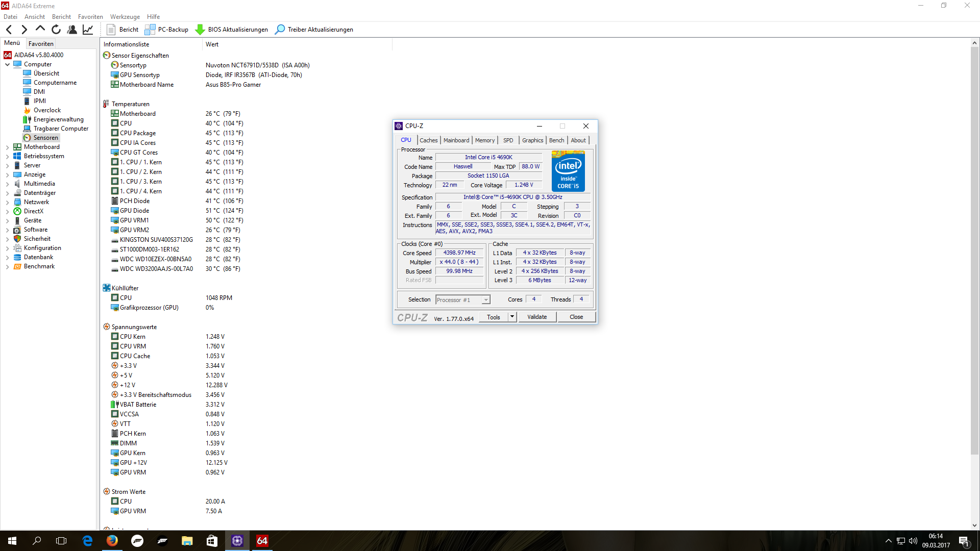Collapse the Computer tree node
980x551 pixels.
coord(7,64)
